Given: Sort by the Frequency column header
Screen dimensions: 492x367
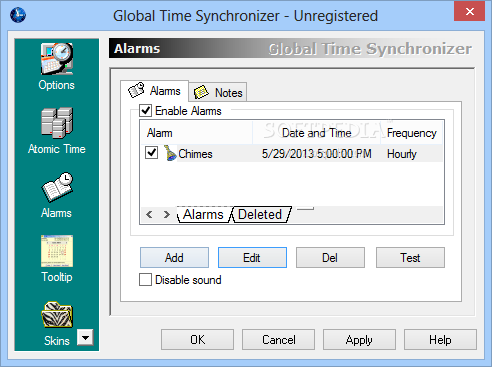Looking at the screenshot, I should 412,133.
